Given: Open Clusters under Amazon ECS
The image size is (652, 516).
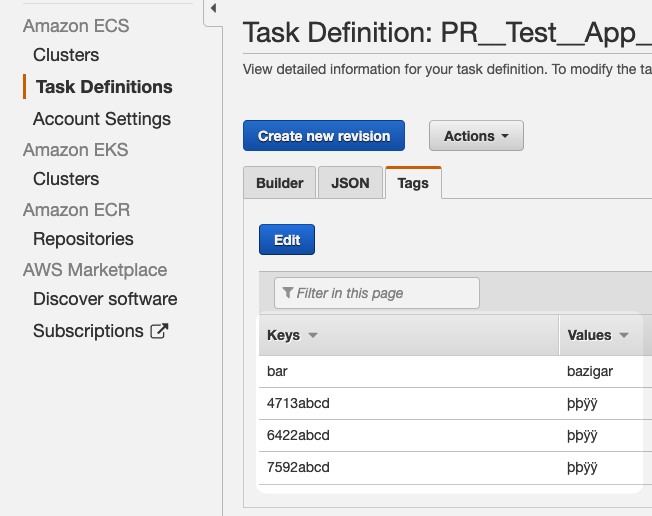Looking at the screenshot, I should point(66,55).
